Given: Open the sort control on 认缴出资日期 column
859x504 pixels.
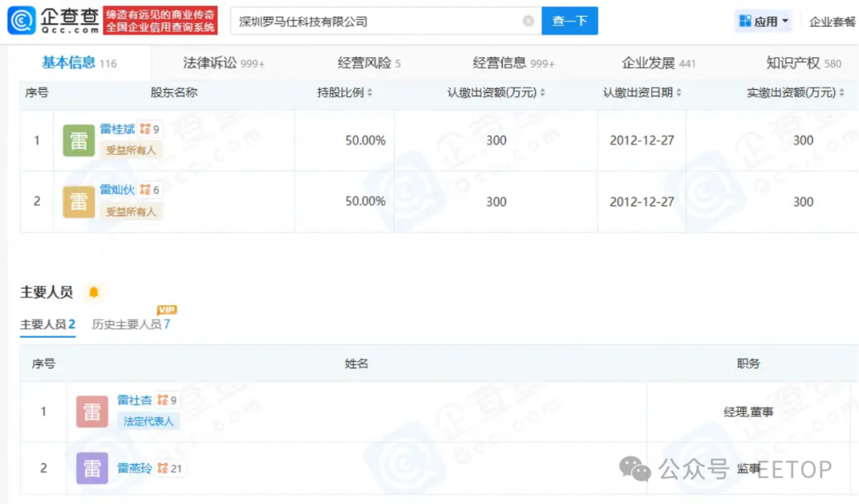Looking at the screenshot, I should (x=678, y=92).
